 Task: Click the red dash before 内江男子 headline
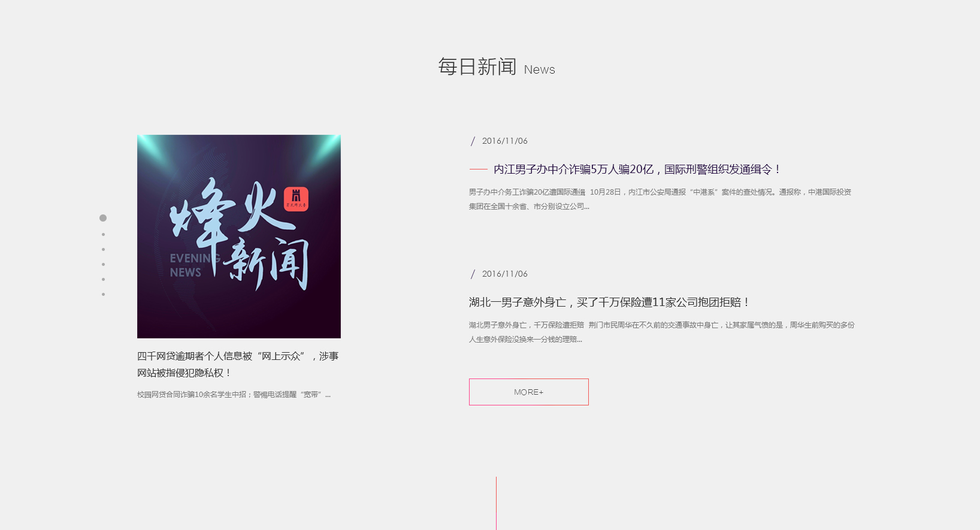pos(478,170)
